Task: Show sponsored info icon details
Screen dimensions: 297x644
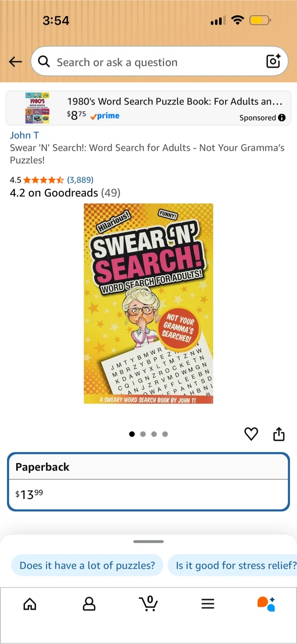Action: 282,118
